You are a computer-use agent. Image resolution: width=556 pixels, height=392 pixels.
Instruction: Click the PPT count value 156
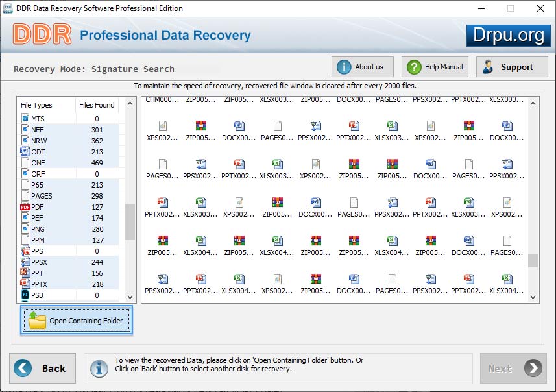point(97,273)
